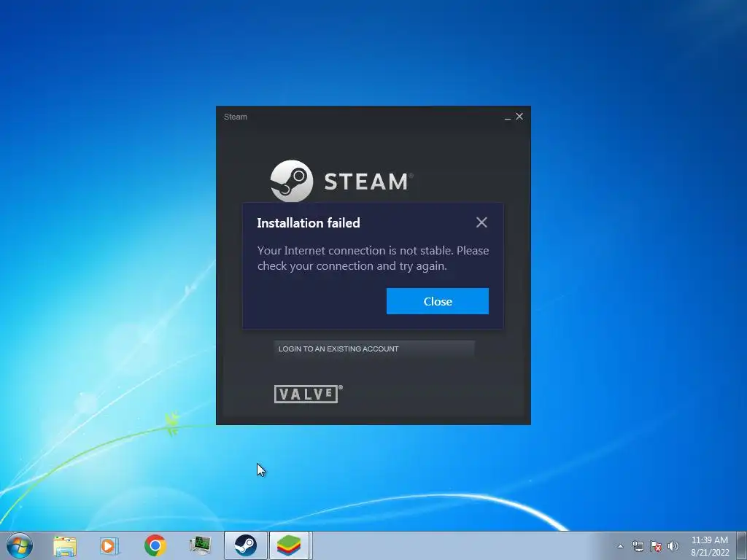Click the Internet connection error message
Image resolution: width=747 pixels, height=560 pixels.
point(373,258)
